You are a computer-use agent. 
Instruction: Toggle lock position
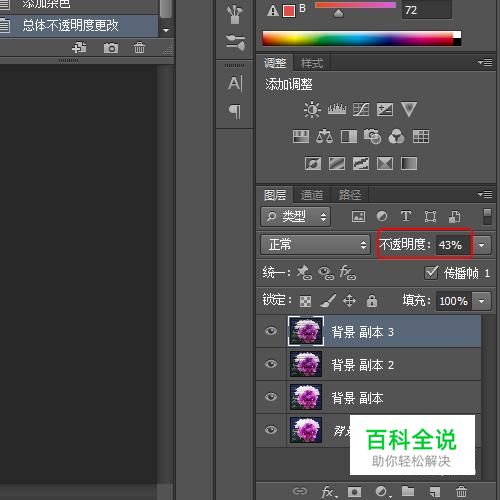click(349, 301)
